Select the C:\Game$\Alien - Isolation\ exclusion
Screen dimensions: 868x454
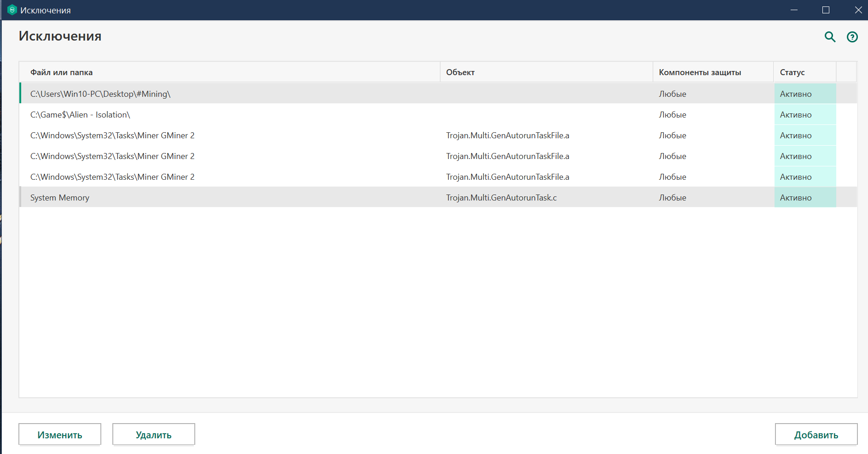click(x=438, y=115)
